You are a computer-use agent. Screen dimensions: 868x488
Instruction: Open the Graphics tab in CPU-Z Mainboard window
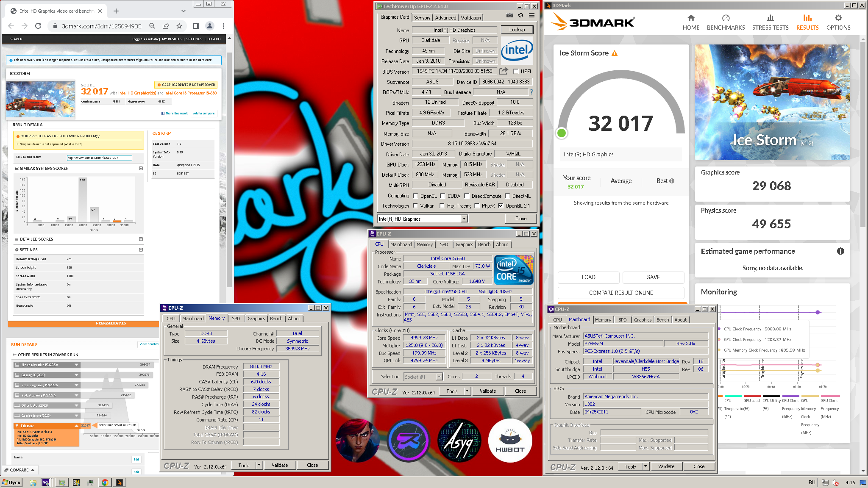pos(643,320)
